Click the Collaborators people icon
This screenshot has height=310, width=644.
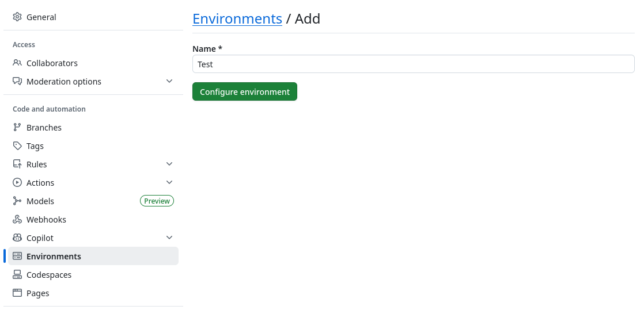pos(17,63)
